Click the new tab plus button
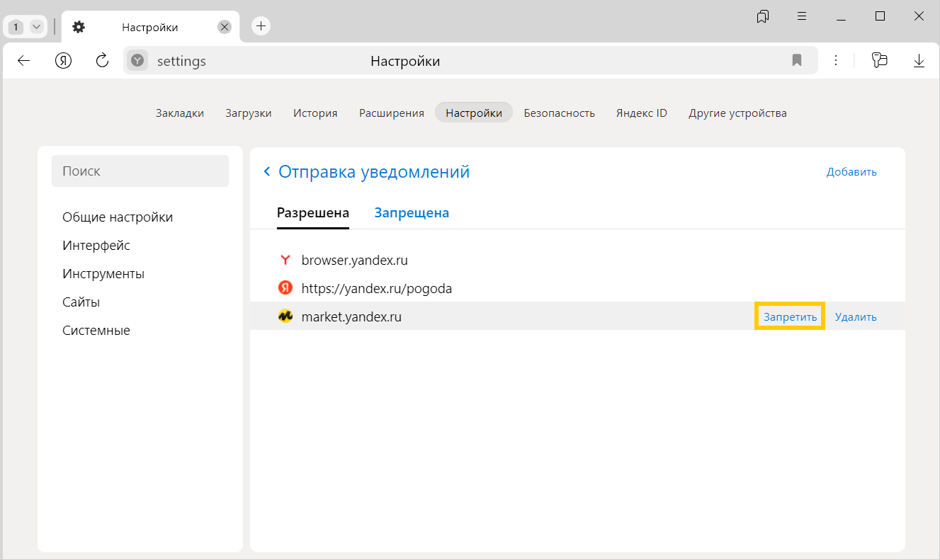The width and height of the screenshot is (940, 560). tap(261, 26)
